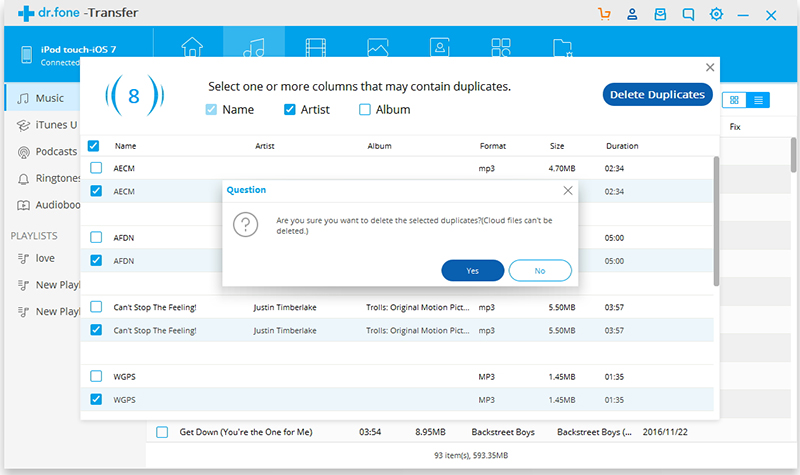The width and height of the screenshot is (800, 475).
Task: Open the feedback chat bubble icon
Action: (x=688, y=14)
